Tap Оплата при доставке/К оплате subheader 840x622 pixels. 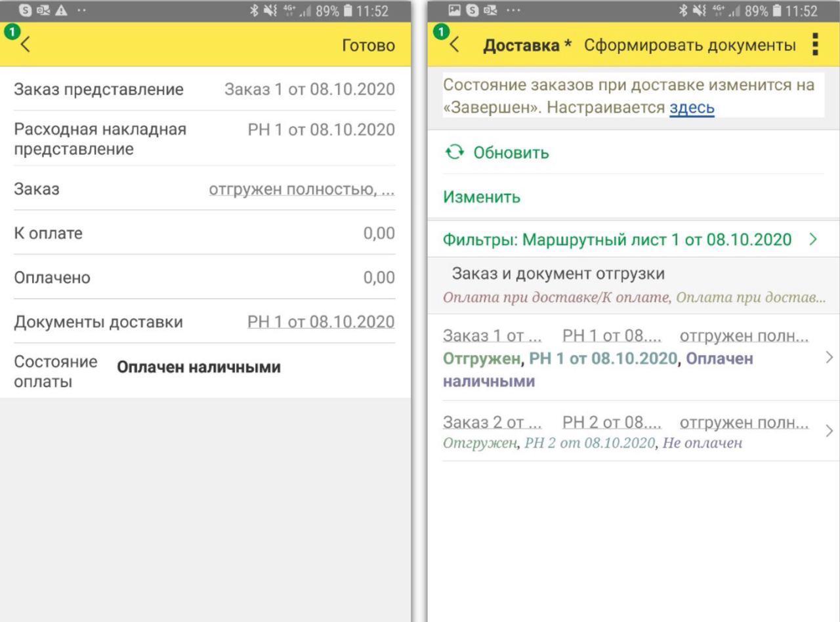tap(557, 297)
